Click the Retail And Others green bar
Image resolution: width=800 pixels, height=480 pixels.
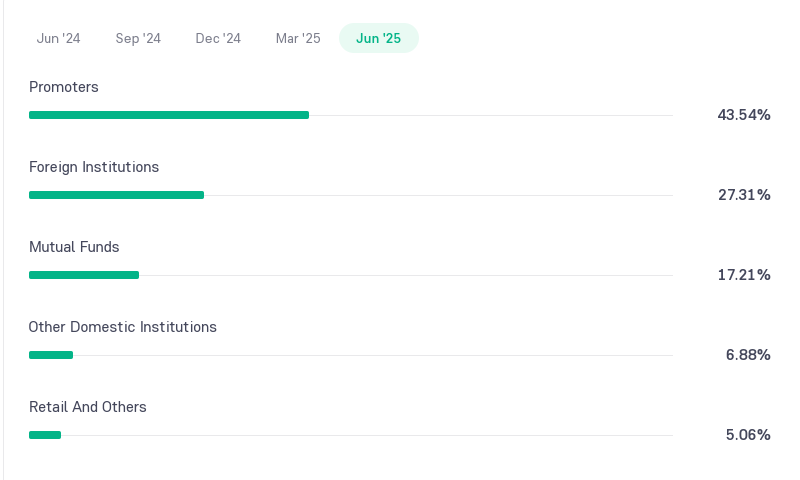point(45,435)
